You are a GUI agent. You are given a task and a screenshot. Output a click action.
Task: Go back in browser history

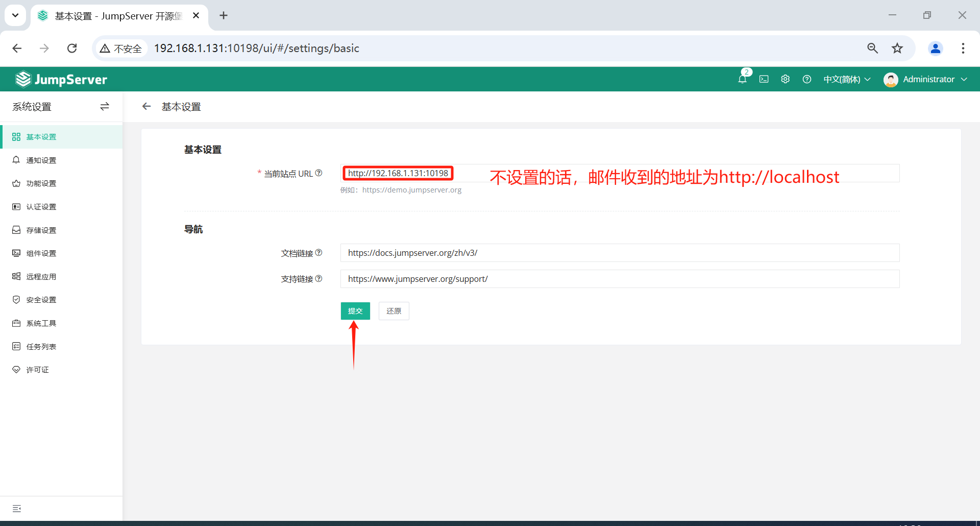click(17, 48)
